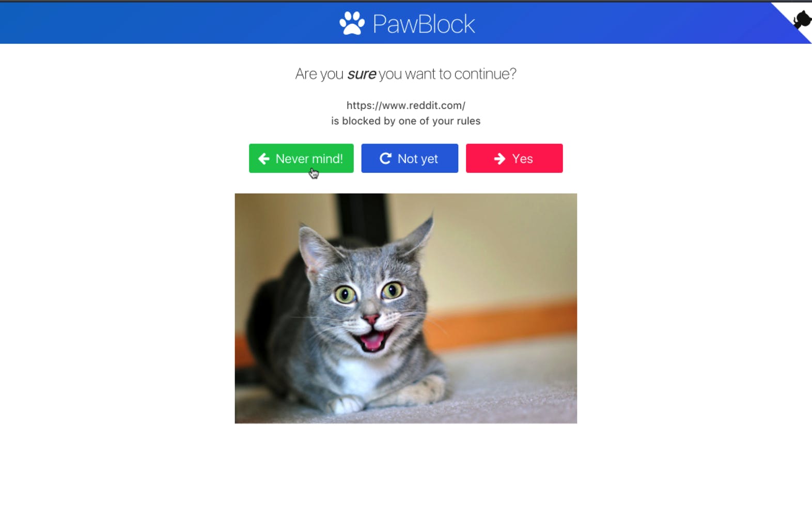Click the https://www.reddit.com/ URL text
The height and width of the screenshot is (508, 812).
406,105
